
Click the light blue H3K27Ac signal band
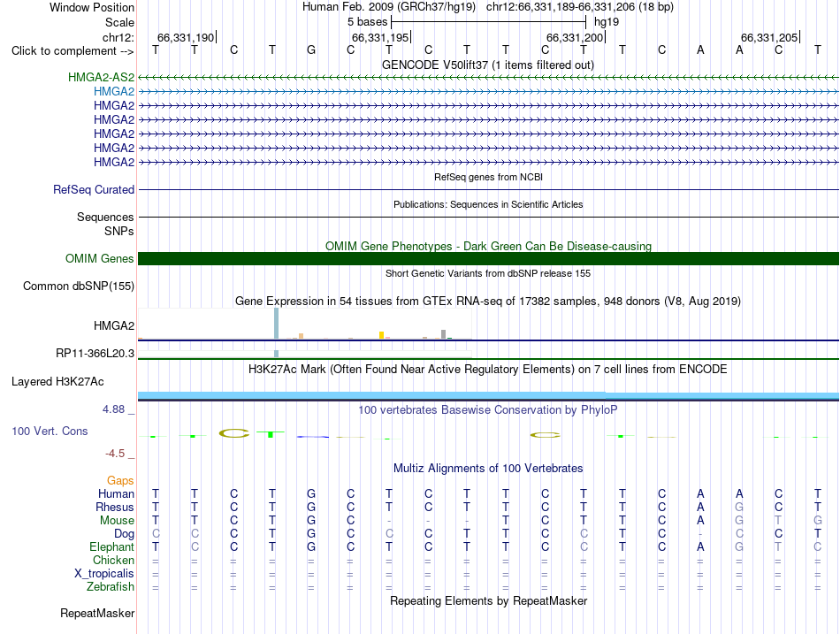click(x=489, y=395)
